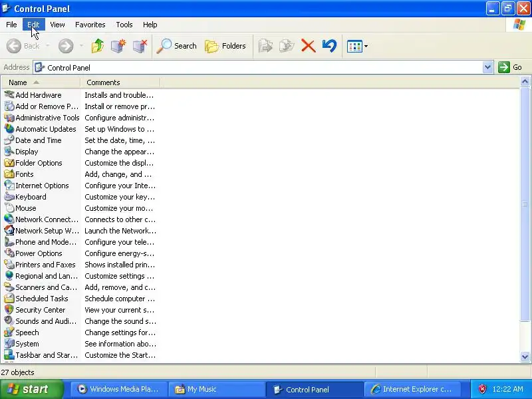Sort by the Name column header
The width and height of the screenshot is (532, 399).
pyautogui.click(x=41, y=82)
